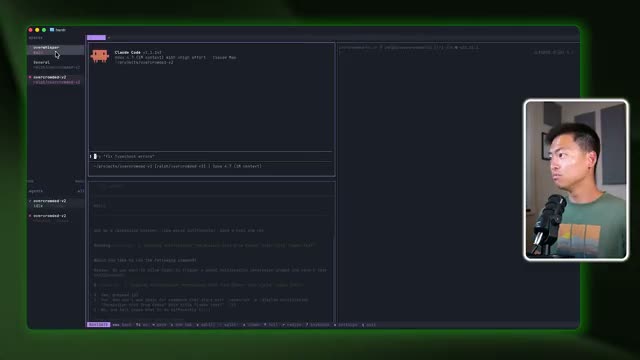Click the ~/projects/overcrowded-v2 status line
Viewport: 640px width, 360px height.
178,166
